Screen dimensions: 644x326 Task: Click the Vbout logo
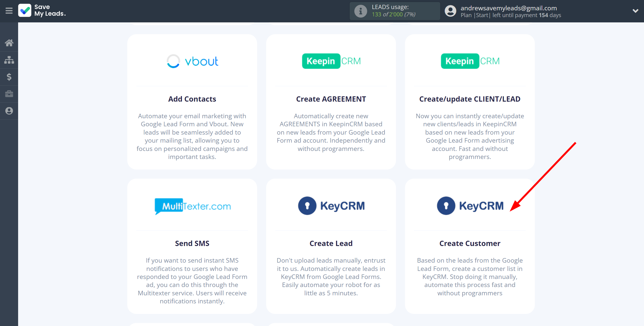(x=192, y=61)
